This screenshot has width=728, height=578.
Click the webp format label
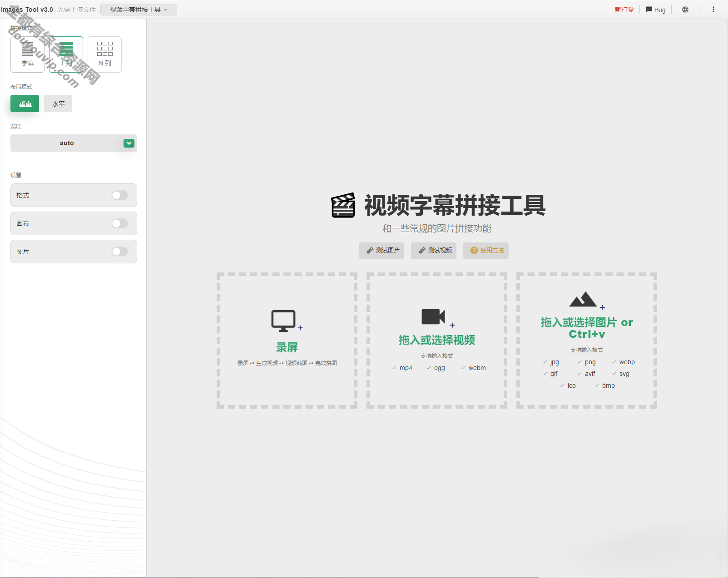click(627, 362)
